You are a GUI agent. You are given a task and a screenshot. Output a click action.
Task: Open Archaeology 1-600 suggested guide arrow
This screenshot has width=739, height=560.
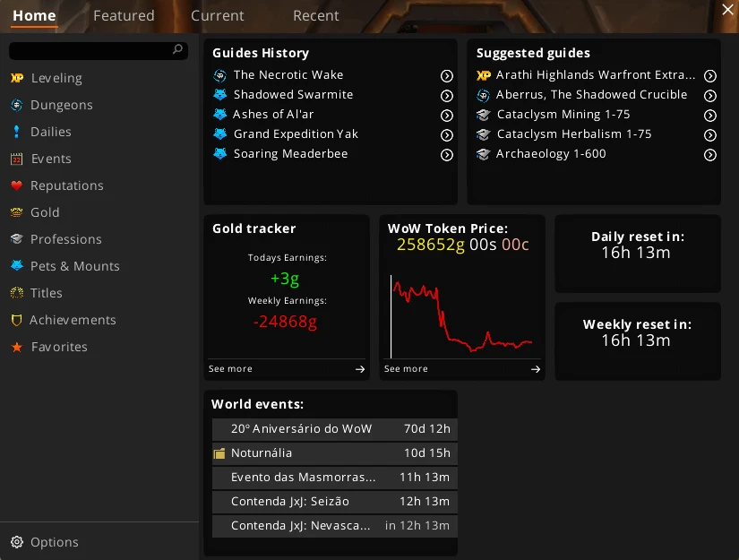click(709, 155)
